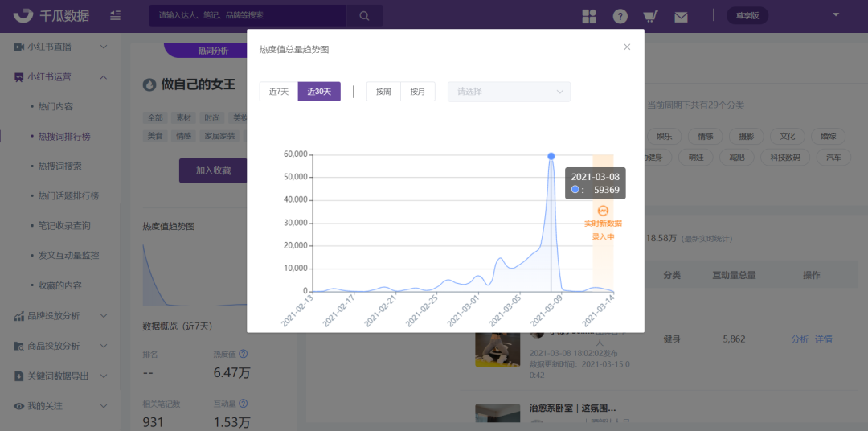Click the peak data point on chart

551,156
